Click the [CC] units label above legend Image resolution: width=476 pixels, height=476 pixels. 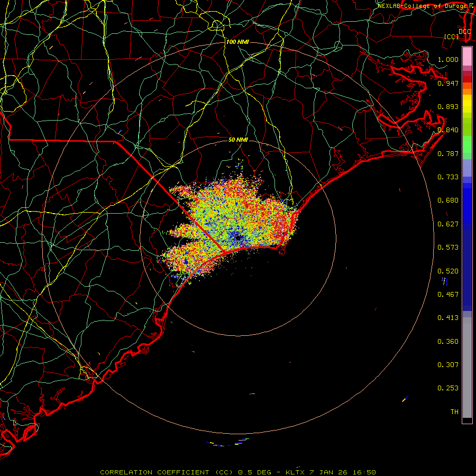pos(452,36)
